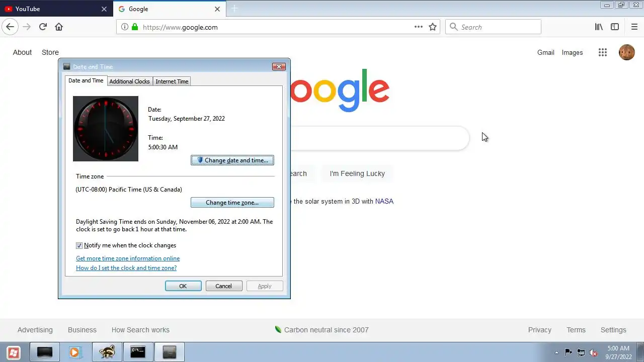The width and height of the screenshot is (644, 362).
Task: Click the forward navigation arrow
Action: [x=27, y=27]
